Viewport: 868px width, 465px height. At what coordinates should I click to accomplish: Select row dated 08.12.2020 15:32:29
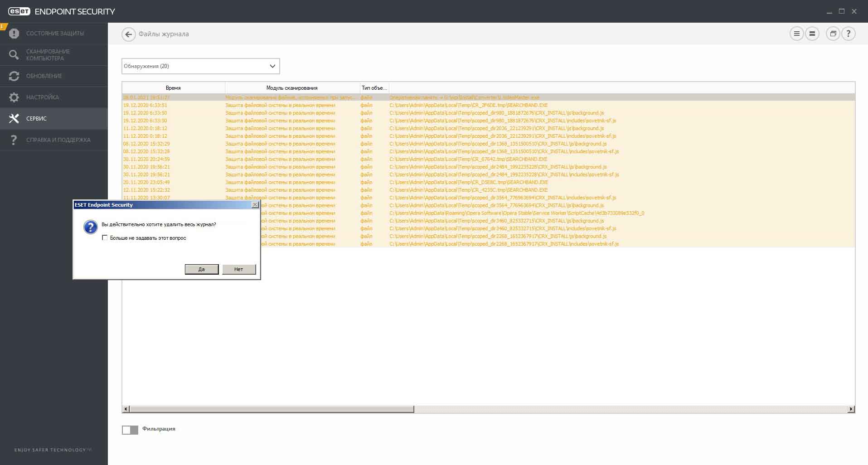[x=488, y=144]
